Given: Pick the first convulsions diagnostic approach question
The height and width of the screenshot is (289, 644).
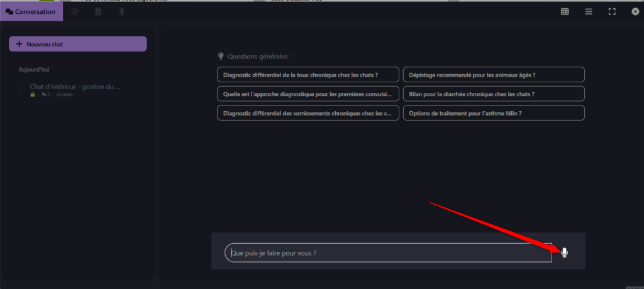Looking at the screenshot, I should [308, 94].
